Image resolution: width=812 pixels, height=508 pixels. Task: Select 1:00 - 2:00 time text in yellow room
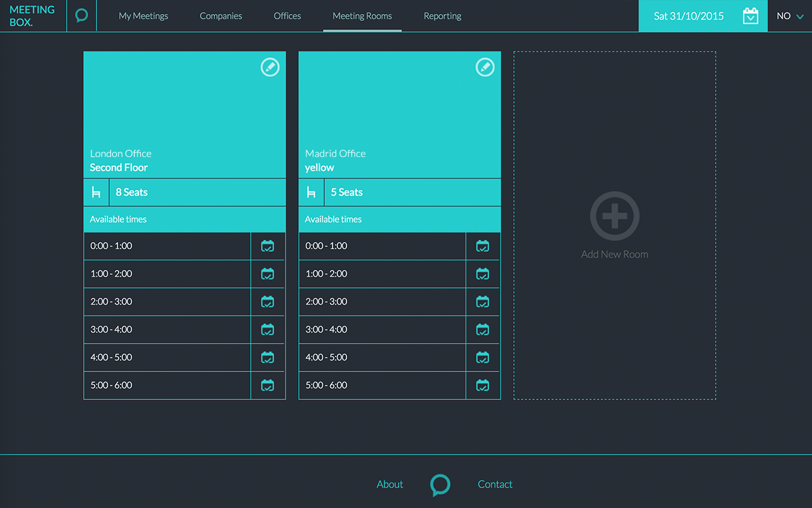(326, 274)
